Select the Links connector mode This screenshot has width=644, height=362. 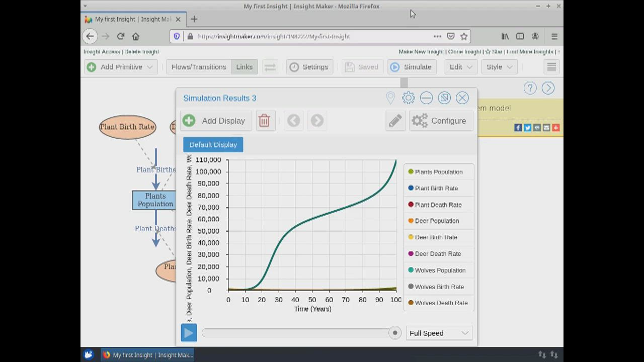click(x=245, y=67)
